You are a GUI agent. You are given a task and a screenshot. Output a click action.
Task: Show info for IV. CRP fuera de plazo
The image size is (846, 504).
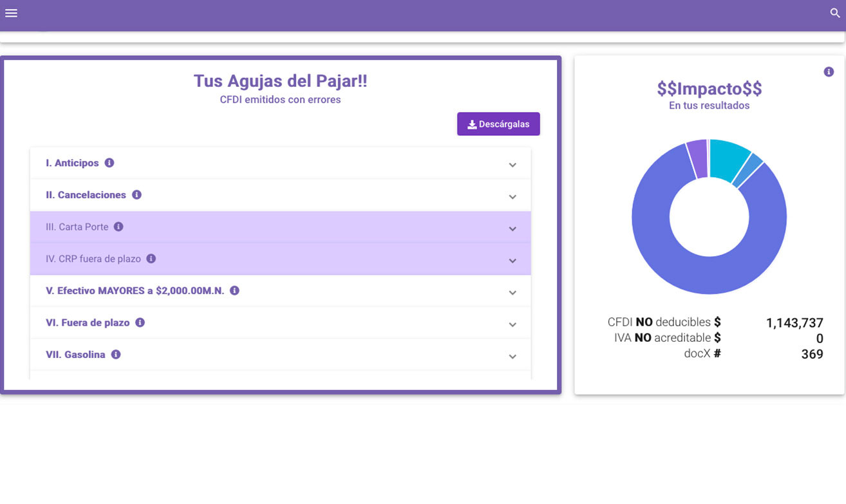tap(151, 258)
